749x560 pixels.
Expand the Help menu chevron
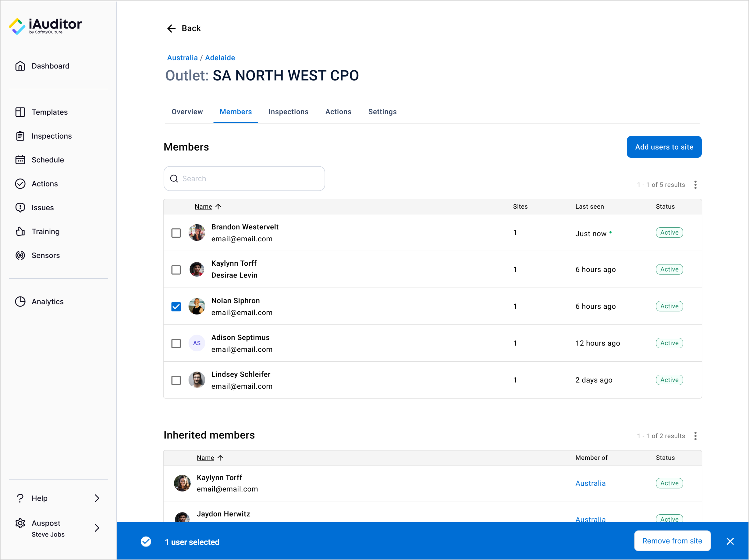[97, 498]
